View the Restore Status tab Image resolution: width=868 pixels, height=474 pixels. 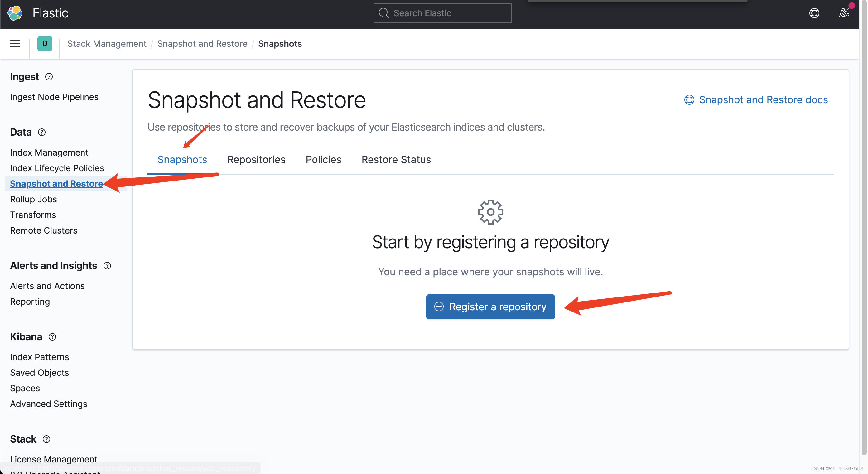396,159
